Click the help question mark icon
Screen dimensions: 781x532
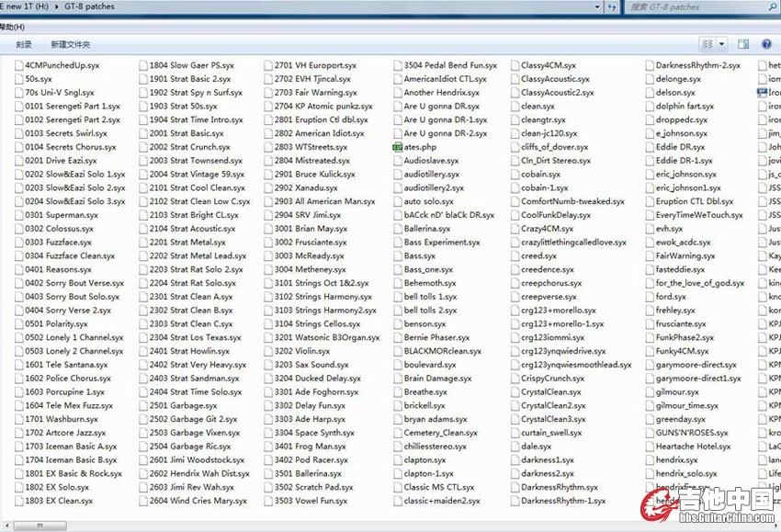[766, 44]
